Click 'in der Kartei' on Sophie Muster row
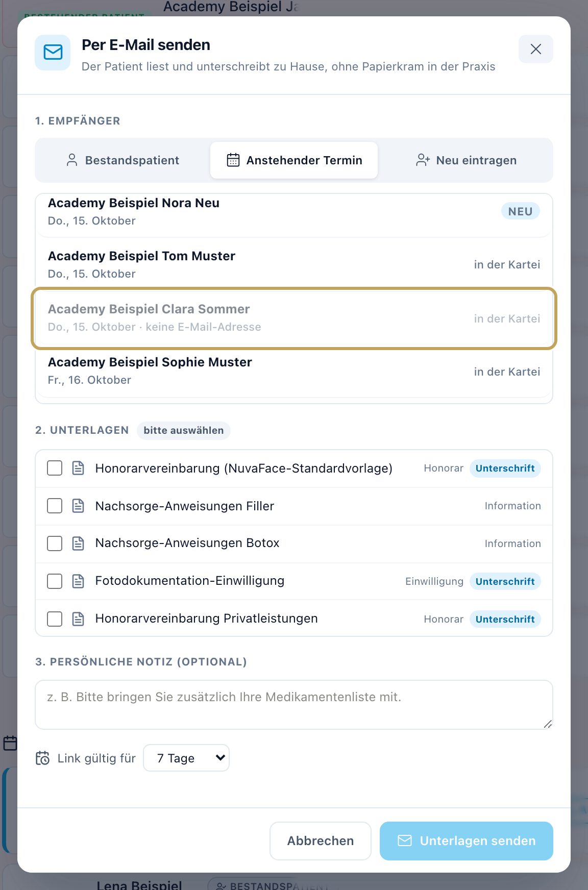The image size is (588, 890). pyautogui.click(x=507, y=372)
